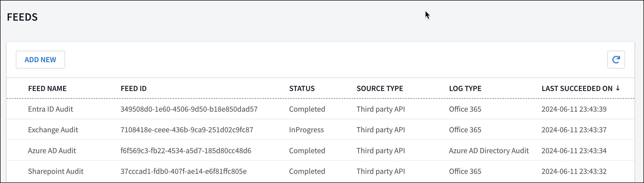Click timestamp 2024-06-11 23:43:32
The image size is (644, 183).
[574, 171]
